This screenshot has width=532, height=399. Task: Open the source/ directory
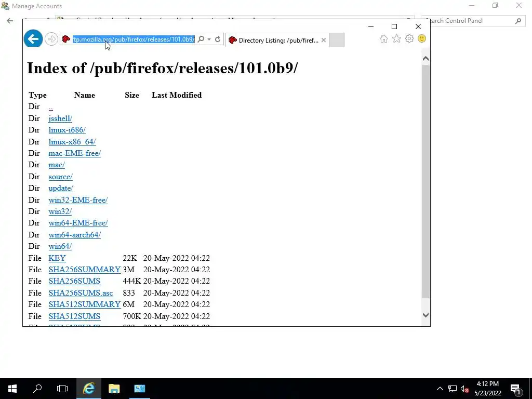(60, 177)
